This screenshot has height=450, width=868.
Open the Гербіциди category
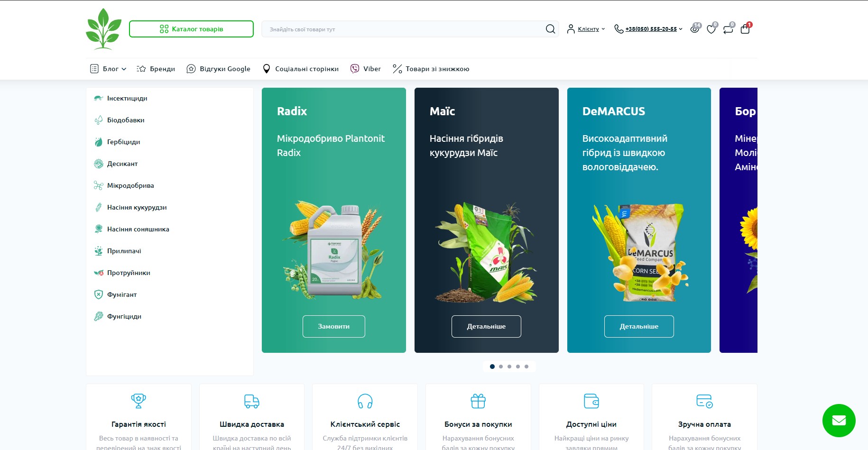[123, 142]
